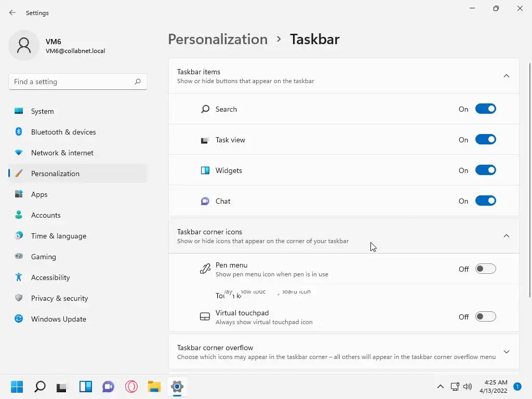The height and width of the screenshot is (399, 532).
Task: Turn off the Task view toggle
Action: (486, 139)
